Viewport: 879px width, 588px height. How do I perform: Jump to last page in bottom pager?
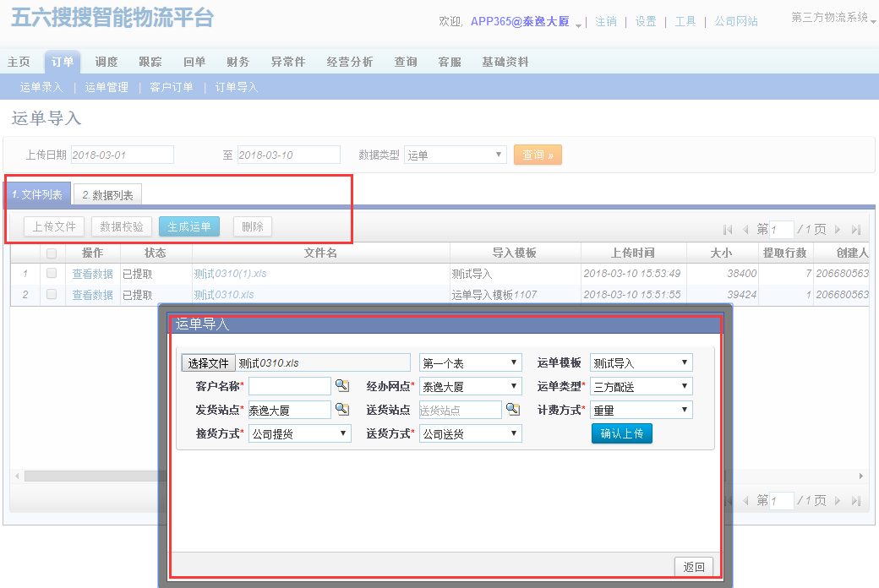coord(856,501)
